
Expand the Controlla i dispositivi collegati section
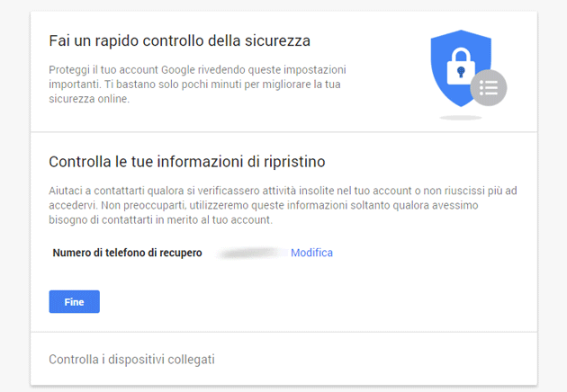tap(131, 360)
